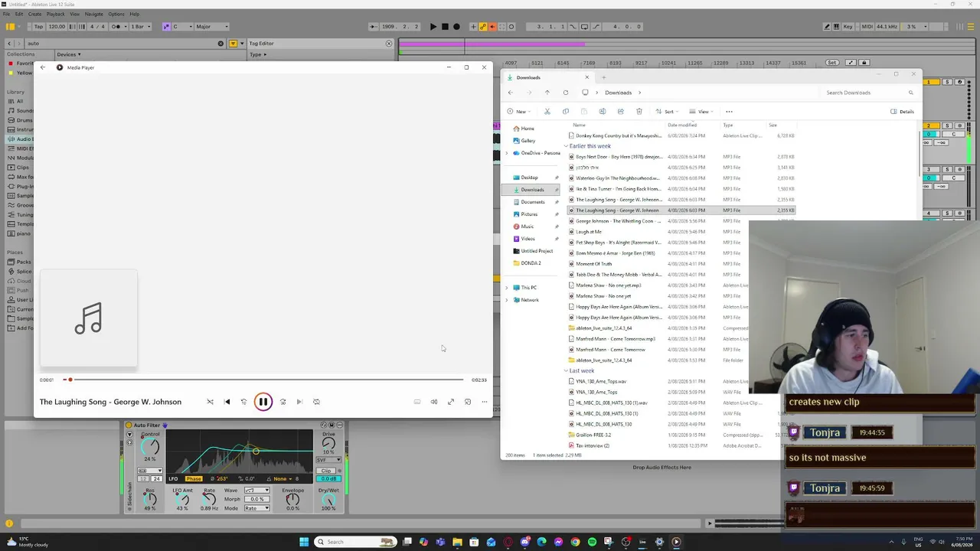Switch Media Player to full screen
980x551 pixels.
click(451, 402)
